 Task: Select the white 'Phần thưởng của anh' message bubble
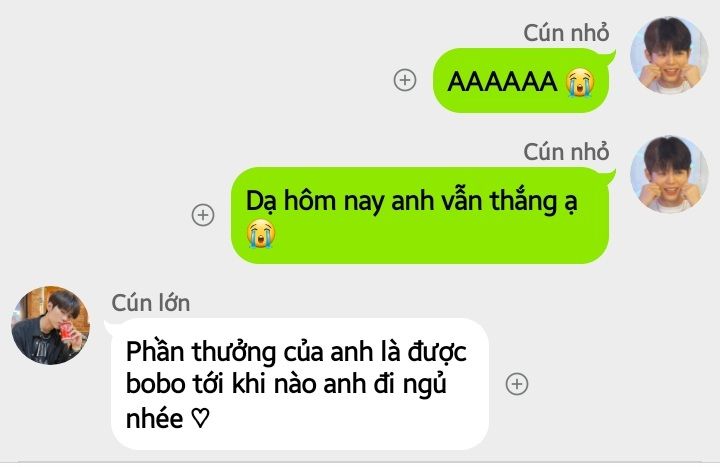click(x=300, y=384)
